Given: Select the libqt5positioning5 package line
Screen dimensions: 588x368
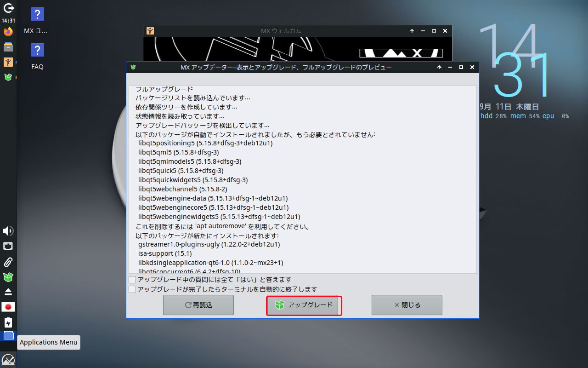Looking at the screenshot, I should (205, 143).
